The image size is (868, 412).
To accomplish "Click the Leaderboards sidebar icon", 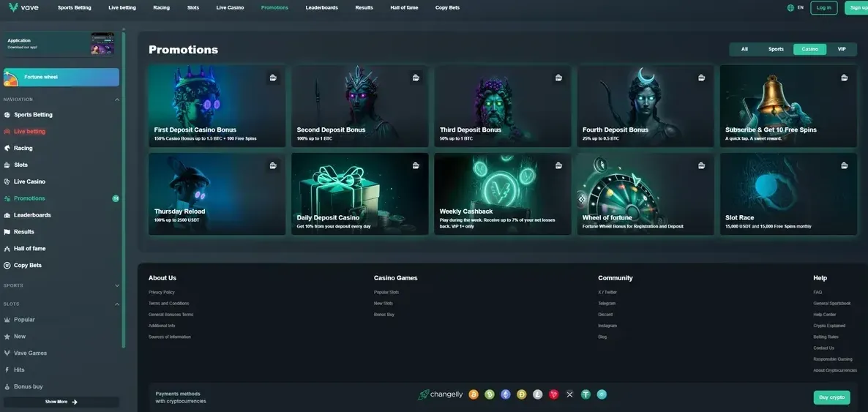I will 7,215.
